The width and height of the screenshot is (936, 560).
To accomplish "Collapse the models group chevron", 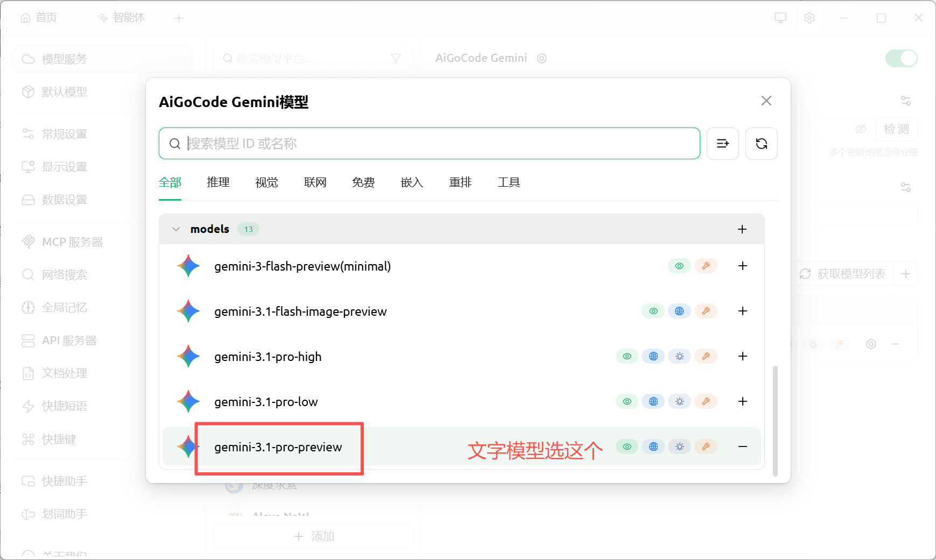I will pos(176,229).
